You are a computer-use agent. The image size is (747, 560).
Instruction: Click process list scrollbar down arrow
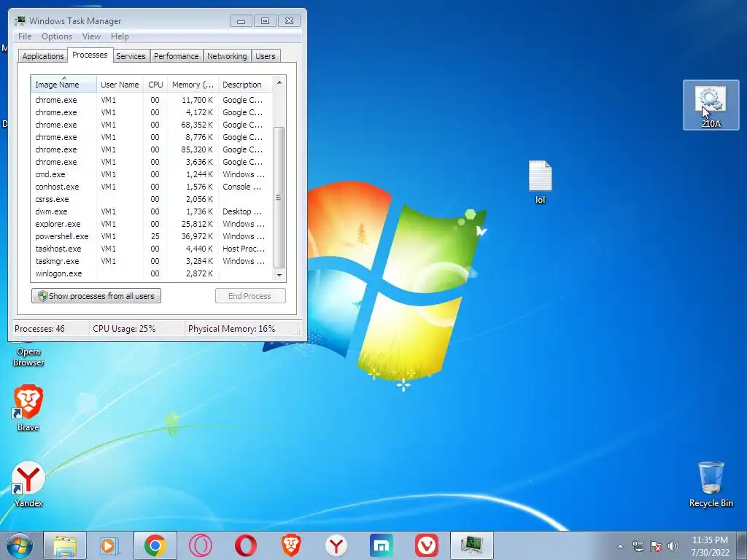pyautogui.click(x=279, y=275)
